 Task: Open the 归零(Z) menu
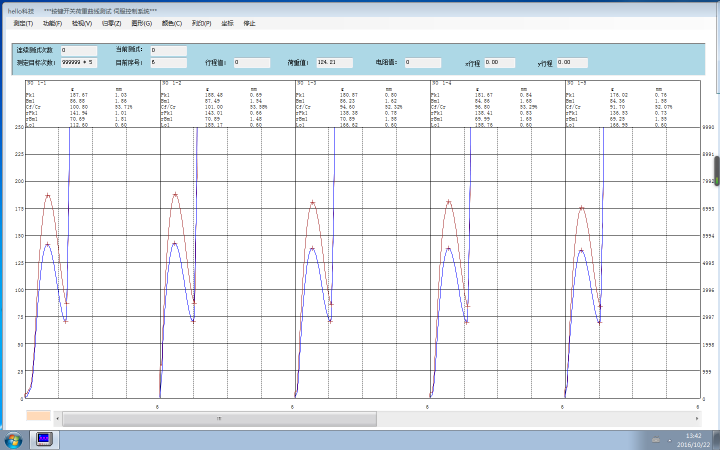point(111,22)
